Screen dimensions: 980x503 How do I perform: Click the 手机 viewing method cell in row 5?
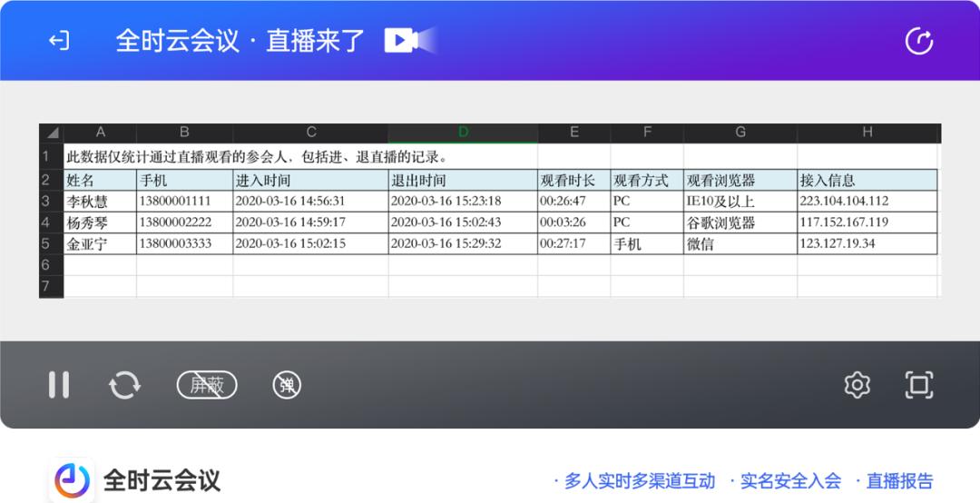pos(647,244)
